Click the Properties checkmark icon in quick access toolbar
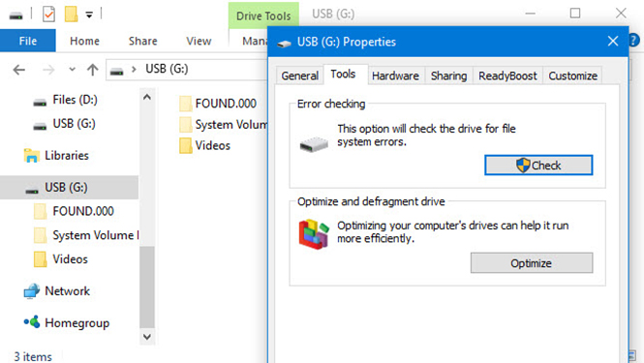This screenshot has width=644, height=363. point(48,15)
